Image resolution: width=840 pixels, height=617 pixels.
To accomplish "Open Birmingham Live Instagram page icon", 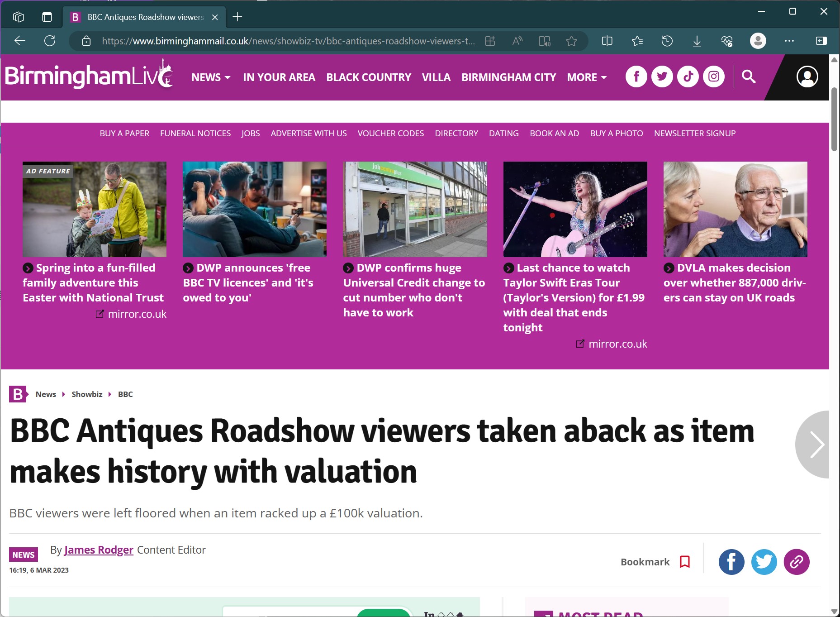I will (x=714, y=77).
